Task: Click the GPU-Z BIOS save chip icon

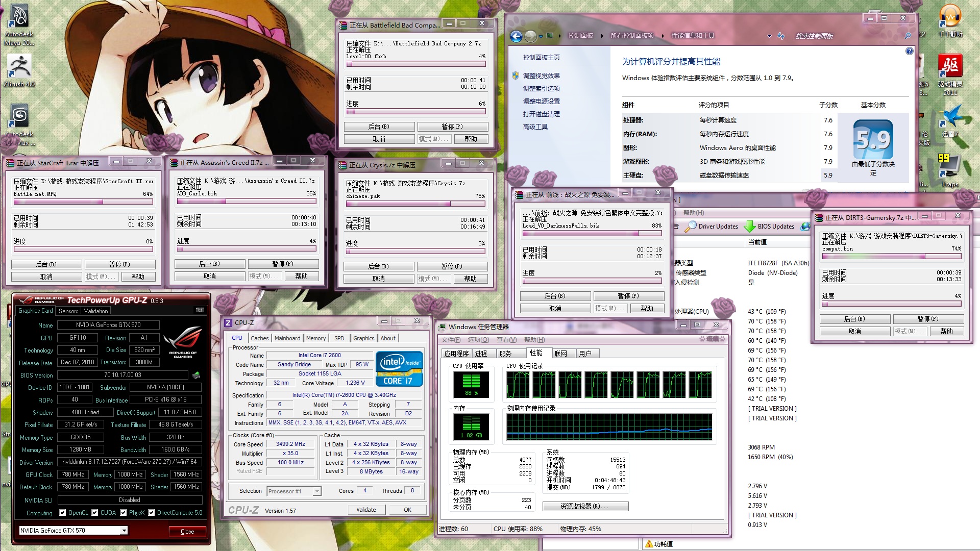Action: pyautogui.click(x=196, y=375)
